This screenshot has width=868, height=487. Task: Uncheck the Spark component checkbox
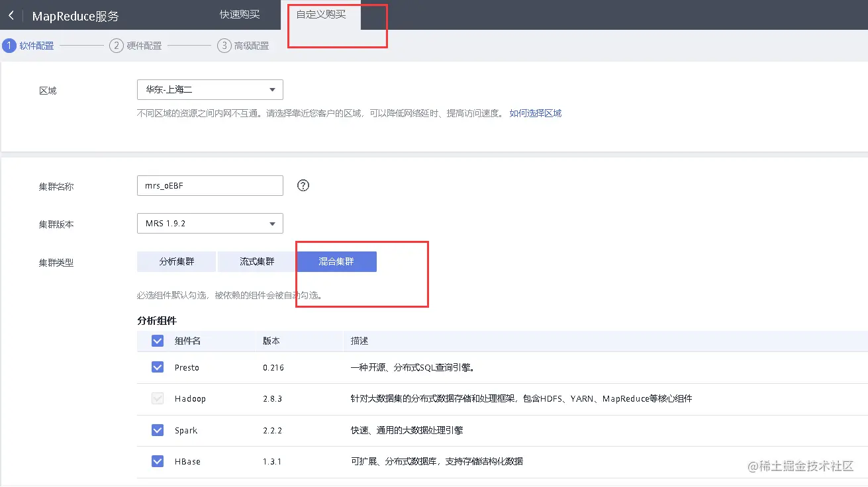coord(158,430)
